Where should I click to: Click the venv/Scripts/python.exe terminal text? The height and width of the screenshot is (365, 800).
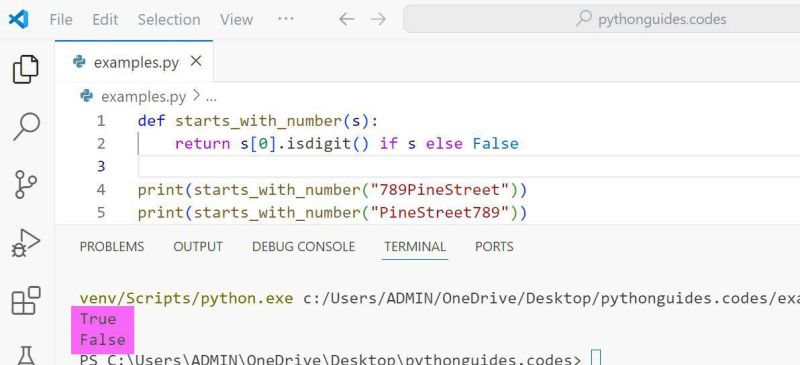click(186, 299)
